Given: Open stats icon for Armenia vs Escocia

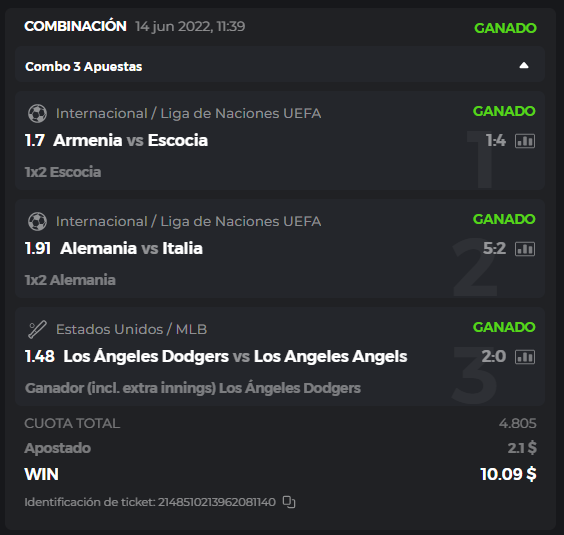Looking at the screenshot, I should pyautogui.click(x=525, y=141).
